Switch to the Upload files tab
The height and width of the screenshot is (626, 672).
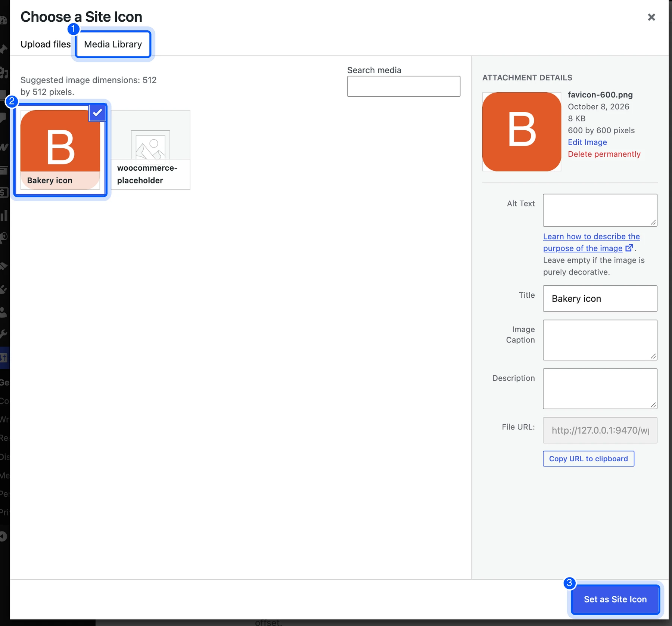tap(46, 44)
